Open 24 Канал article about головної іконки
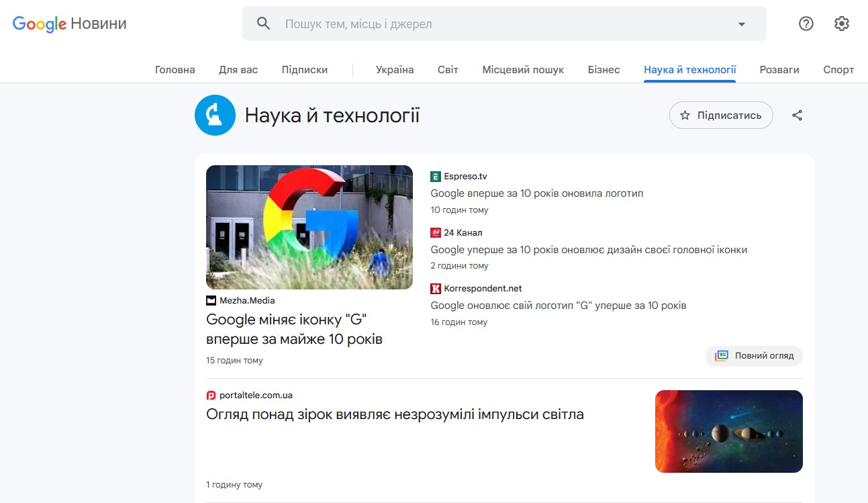Viewport: 868px width, 503px height. 589,250
